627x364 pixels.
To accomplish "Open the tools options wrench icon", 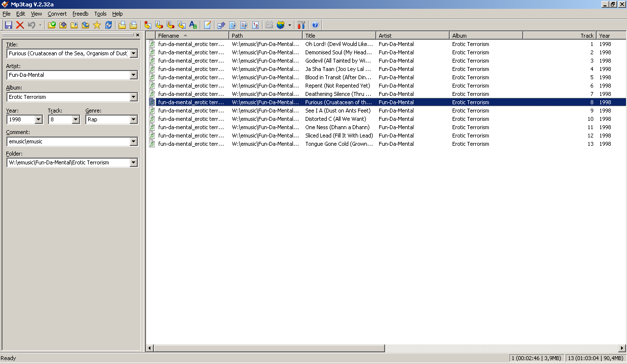I will tap(301, 25).
